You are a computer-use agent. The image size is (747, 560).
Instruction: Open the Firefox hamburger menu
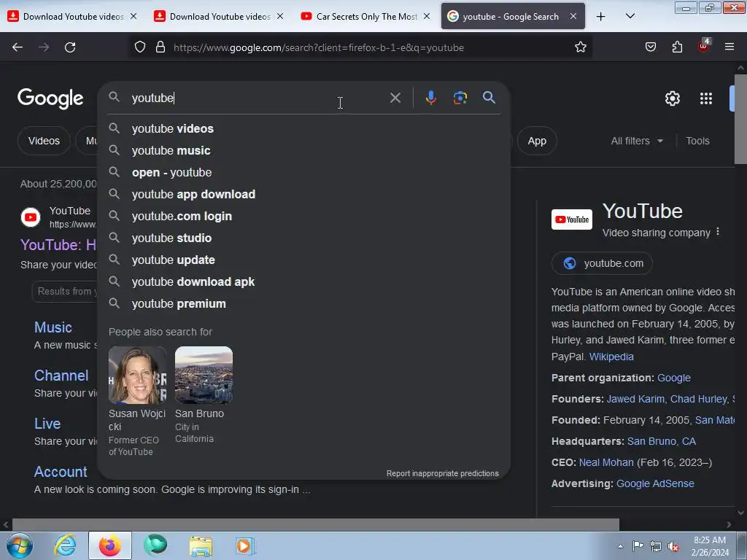coord(729,47)
